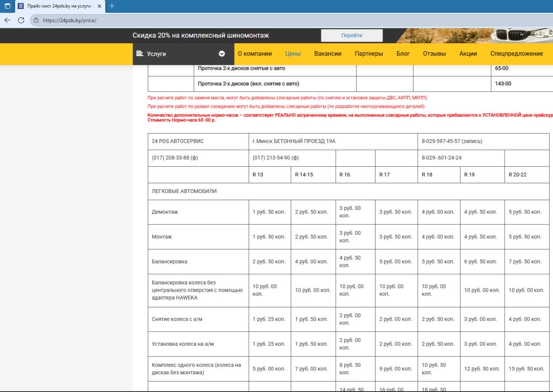553x392 pixels.
Task: Navigate to Отзывы
Action: pos(434,54)
